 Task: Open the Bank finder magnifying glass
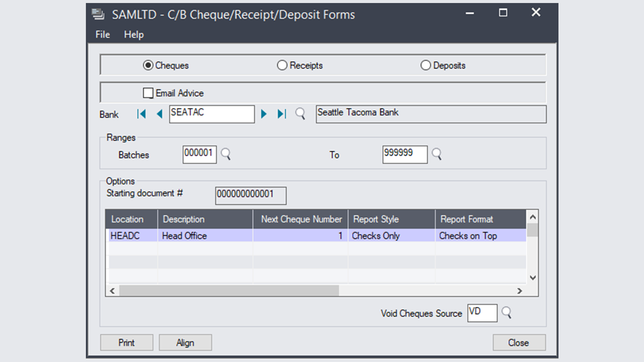301,114
